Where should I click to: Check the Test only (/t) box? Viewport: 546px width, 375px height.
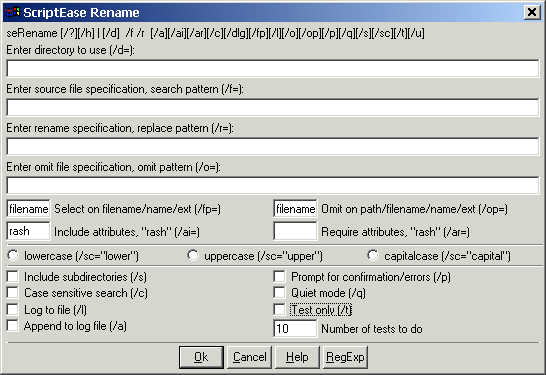click(279, 310)
